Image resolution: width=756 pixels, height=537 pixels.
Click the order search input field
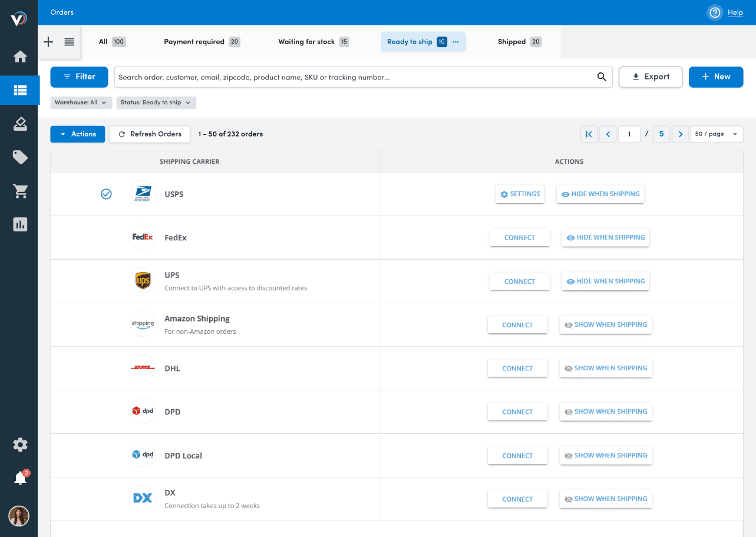pyautogui.click(x=354, y=77)
